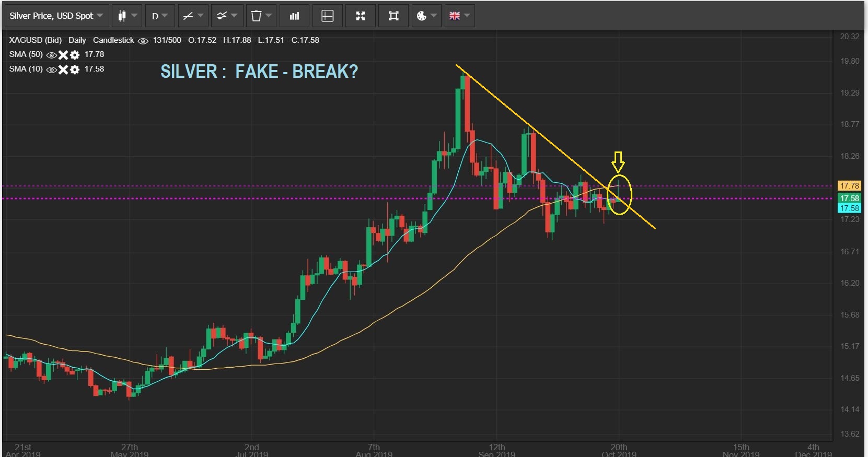The image size is (868, 457).
Task: Click the chart layout grid icon
Action: tap(328, 16)
